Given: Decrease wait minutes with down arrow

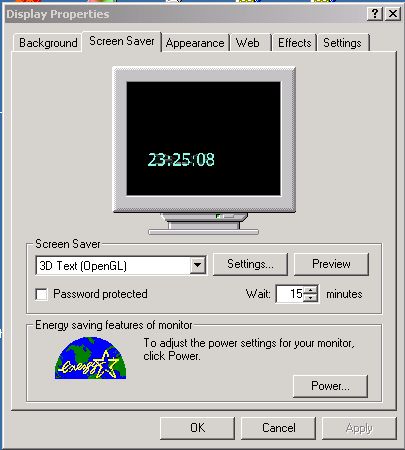Looking at the screenshot, I should point(311,298).
